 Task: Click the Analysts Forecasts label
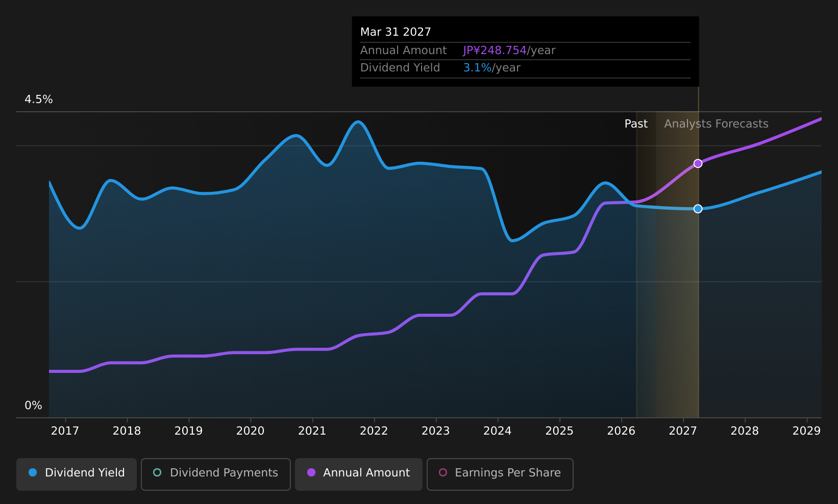tap(716, 124)
